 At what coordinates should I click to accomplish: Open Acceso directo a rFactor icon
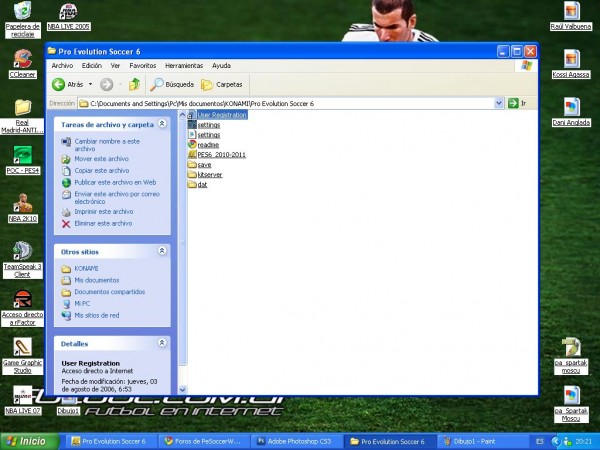click(x=23, y=308)
